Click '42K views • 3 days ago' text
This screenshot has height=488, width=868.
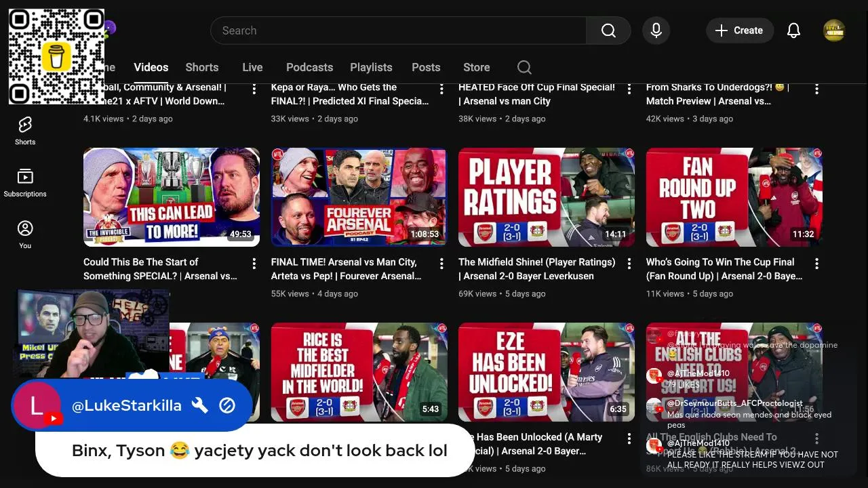point(690,119)
